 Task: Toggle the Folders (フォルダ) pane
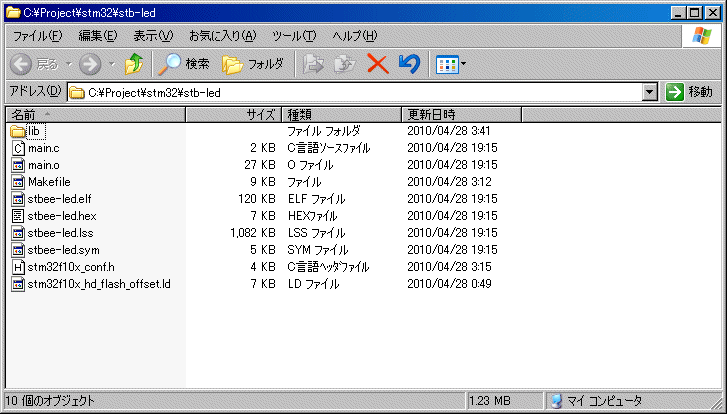[253, 64]
